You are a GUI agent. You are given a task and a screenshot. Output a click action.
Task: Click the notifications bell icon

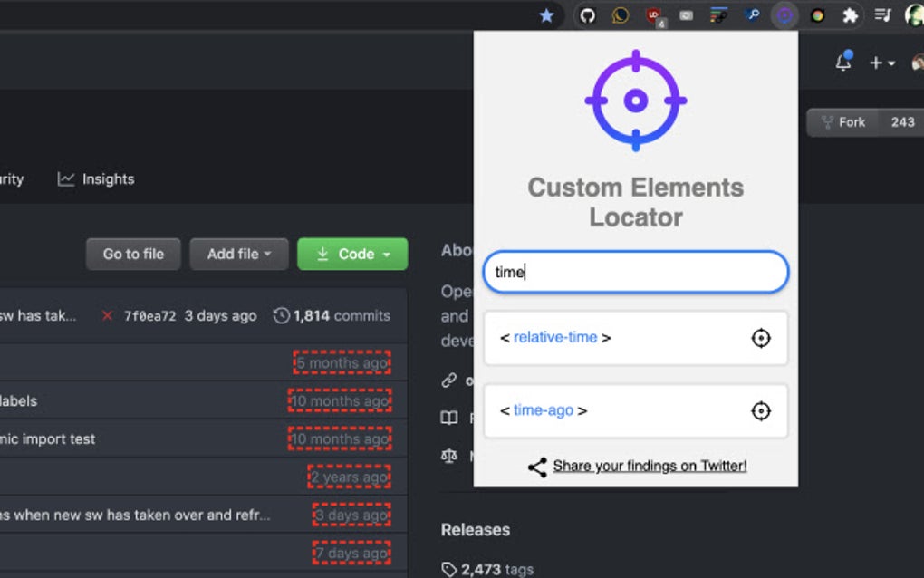[x=842, y=63]
